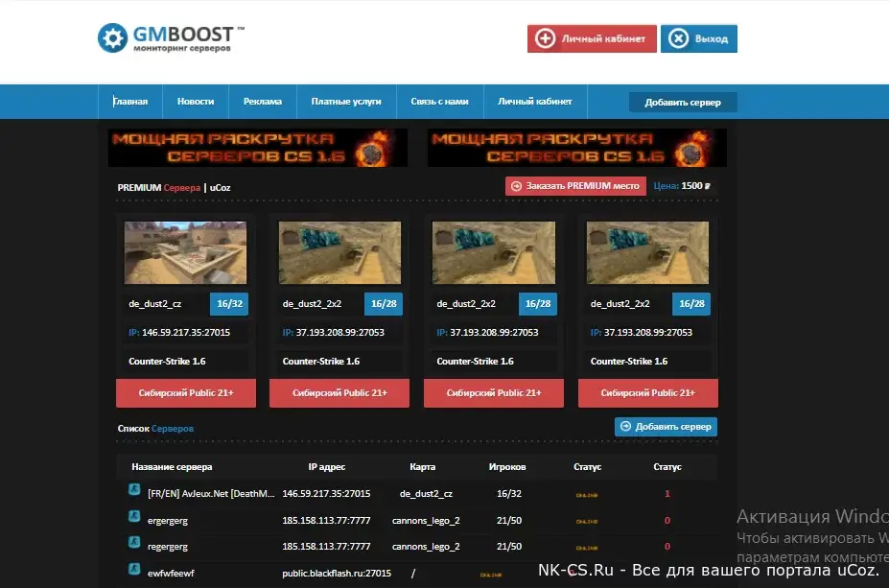Viewport: 889px width, 588px height.
Task: Open the Новости menu item
Action: 196,102
